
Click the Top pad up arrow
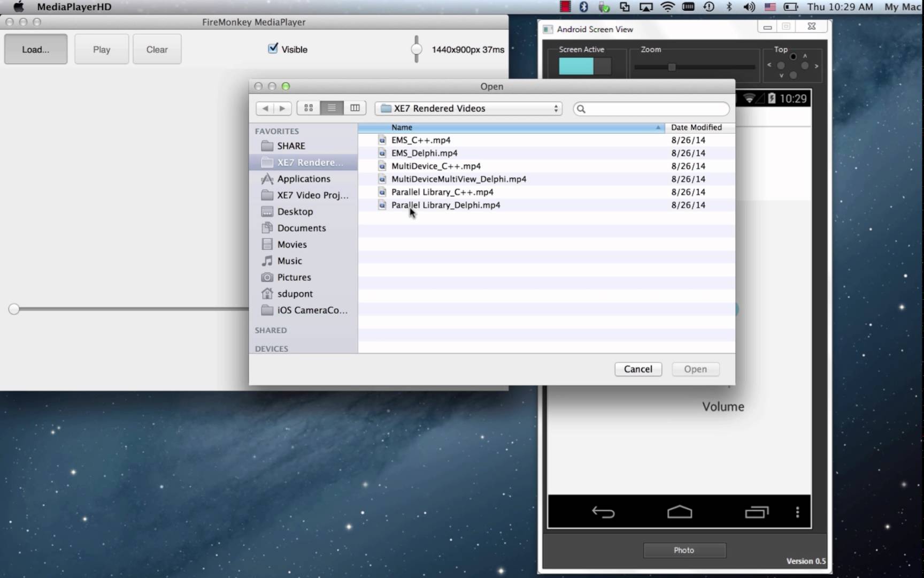point(805,56)
